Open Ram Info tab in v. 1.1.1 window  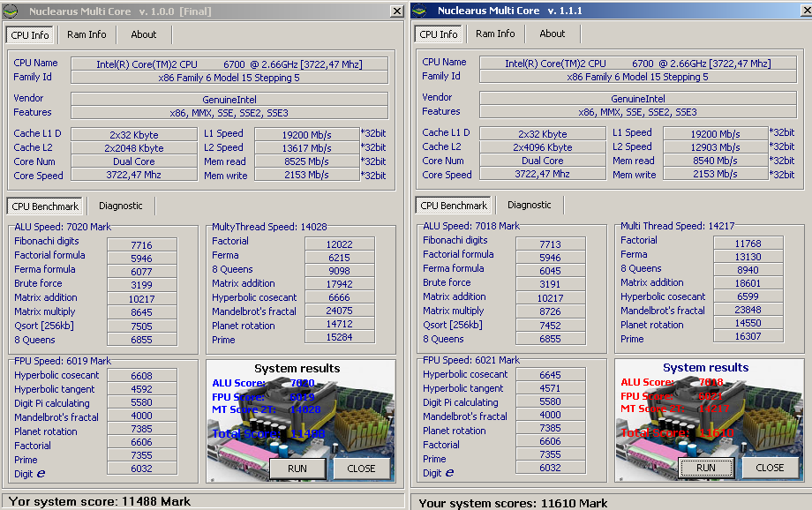click(x=495, y=34)
